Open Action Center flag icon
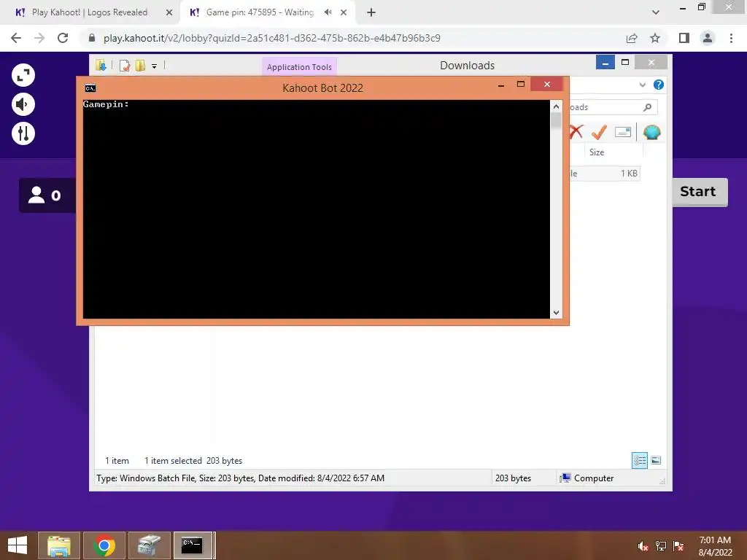747x560 pixels. [x=678, y=546]
